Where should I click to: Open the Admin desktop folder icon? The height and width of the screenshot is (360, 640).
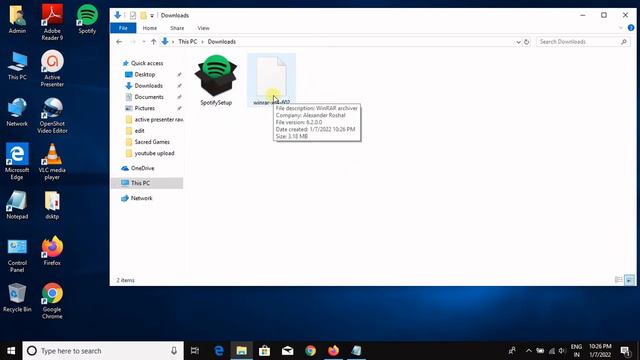[x=17, y=19]
